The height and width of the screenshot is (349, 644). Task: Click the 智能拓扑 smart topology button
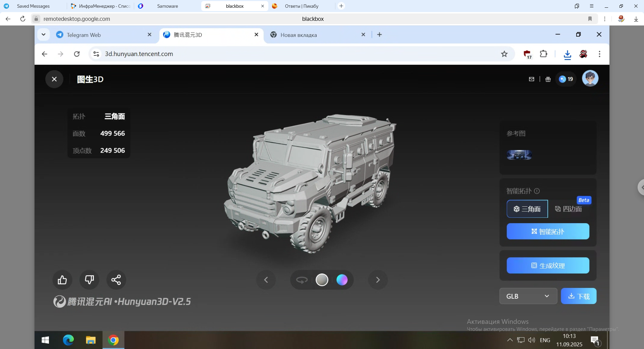click(x=548, y=232)
